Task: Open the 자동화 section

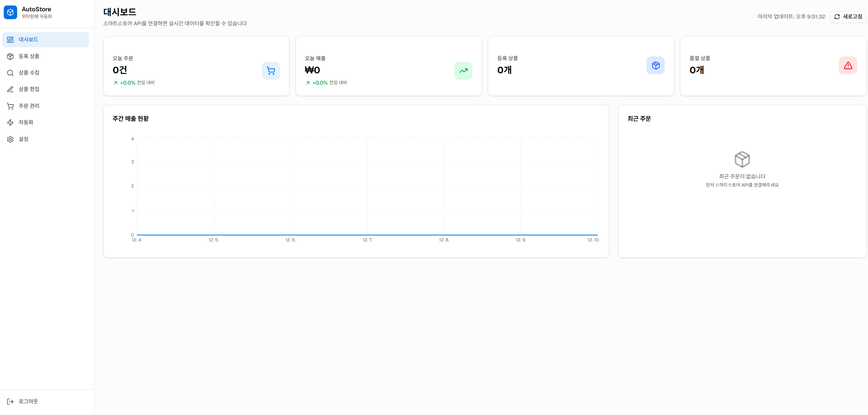Action: (x=26, y=122)
